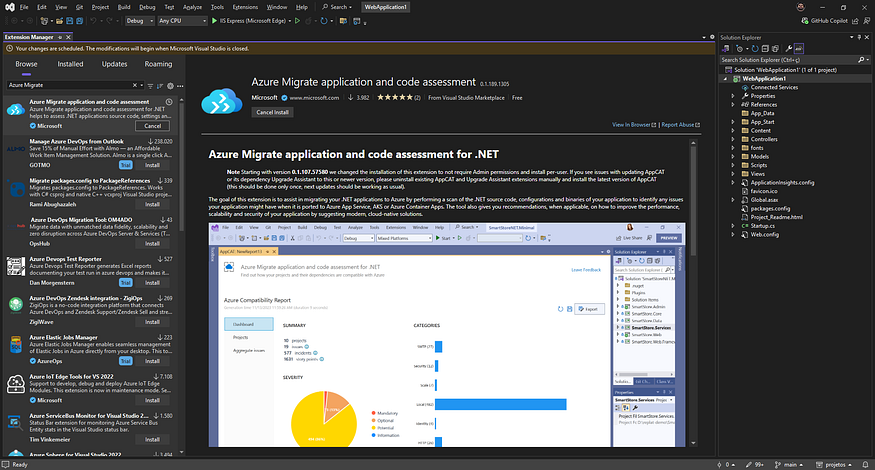
Task: Select Startup.cs file in Solution Explorer
Action: click(762, 226)
